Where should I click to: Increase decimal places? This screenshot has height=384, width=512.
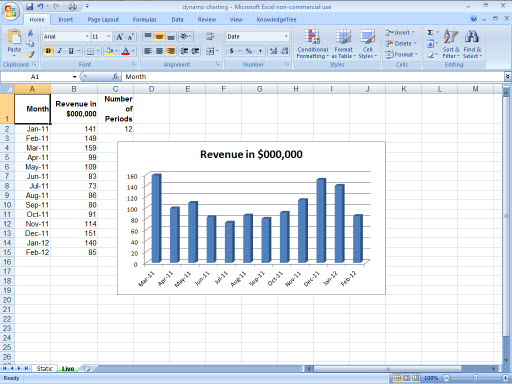click(x=273, y=51)
